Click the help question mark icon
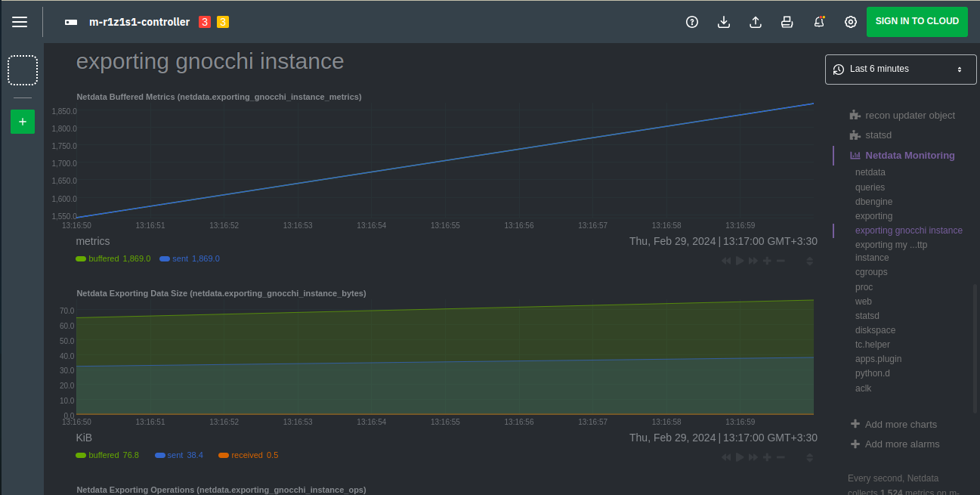This screenshot has width=980, height=495. [691, 22]
